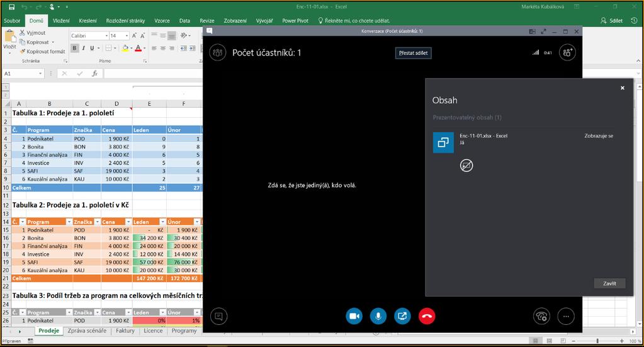This screenshot has height=347, width=644.
Task: Open the font size 14 dropdown
Action: click(x=126, y=36)
